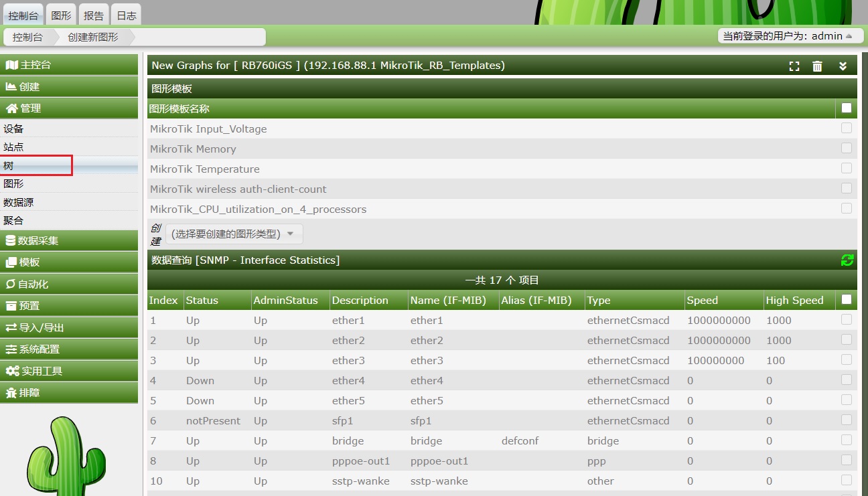
Task: Click the 设备 link in the sidebar
Action: coord(13,129)
